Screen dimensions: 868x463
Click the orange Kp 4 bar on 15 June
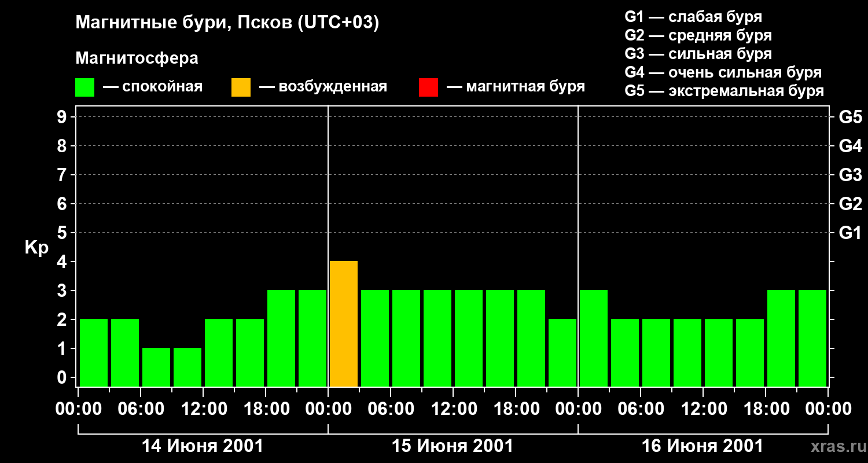pyautogui.click(x=344, y=324)
